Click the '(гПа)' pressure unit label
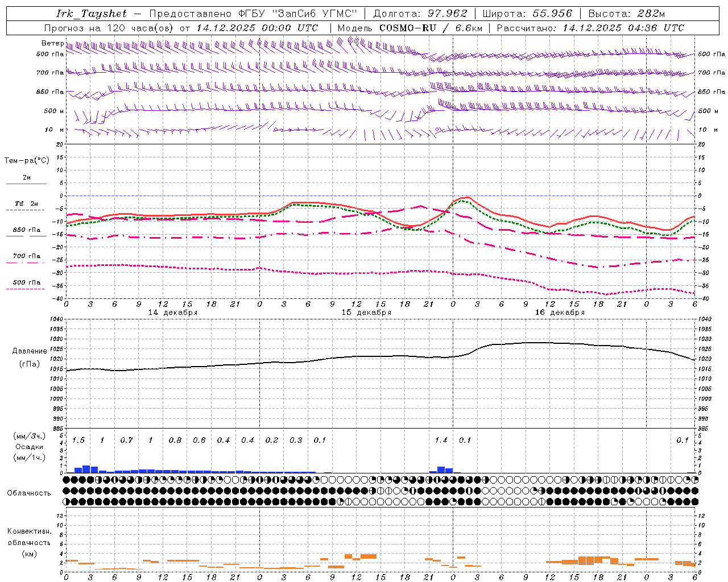The height and width of the screenshot is (582, 728). coord(30,364)
